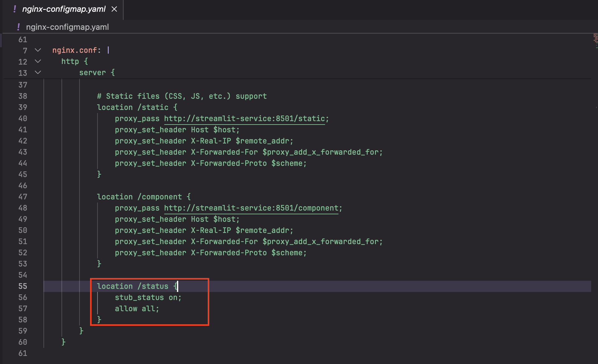Select the nginx-configmap.yaml editor tab

(64, 9)
